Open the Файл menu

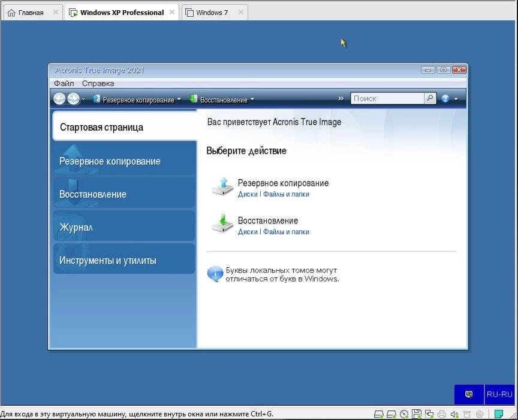(x=64, y=83)
